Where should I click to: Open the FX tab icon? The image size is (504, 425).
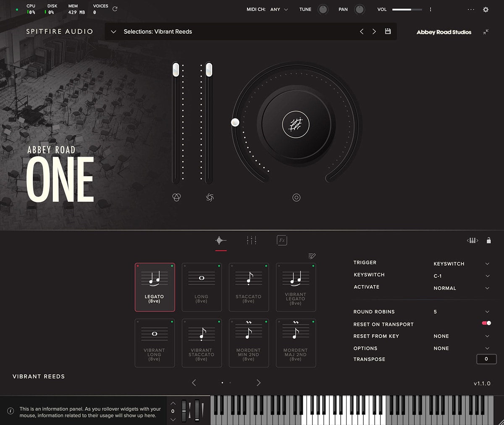(x=282, y=240)
